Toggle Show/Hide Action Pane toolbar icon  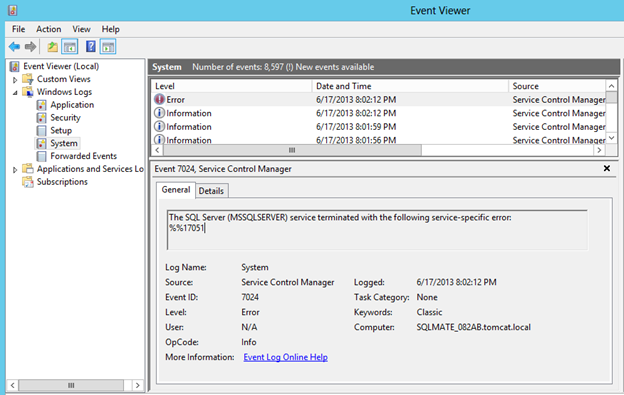click(x=108, y=47)
